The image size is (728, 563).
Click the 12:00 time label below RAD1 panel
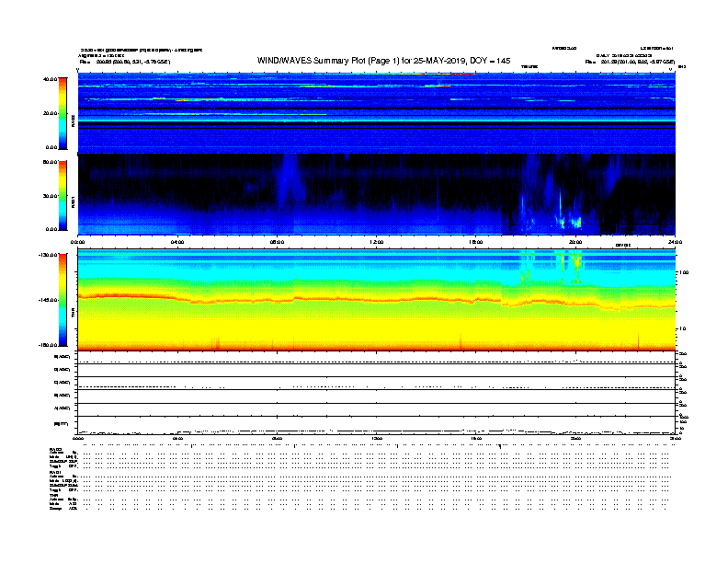pyautogui.click(x=377, y=242)
